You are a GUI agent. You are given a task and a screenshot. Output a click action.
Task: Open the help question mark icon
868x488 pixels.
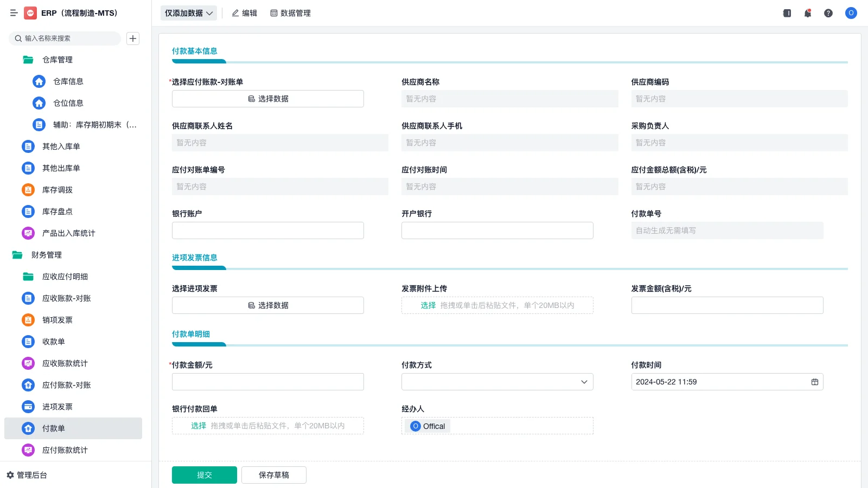pos(828,13)
